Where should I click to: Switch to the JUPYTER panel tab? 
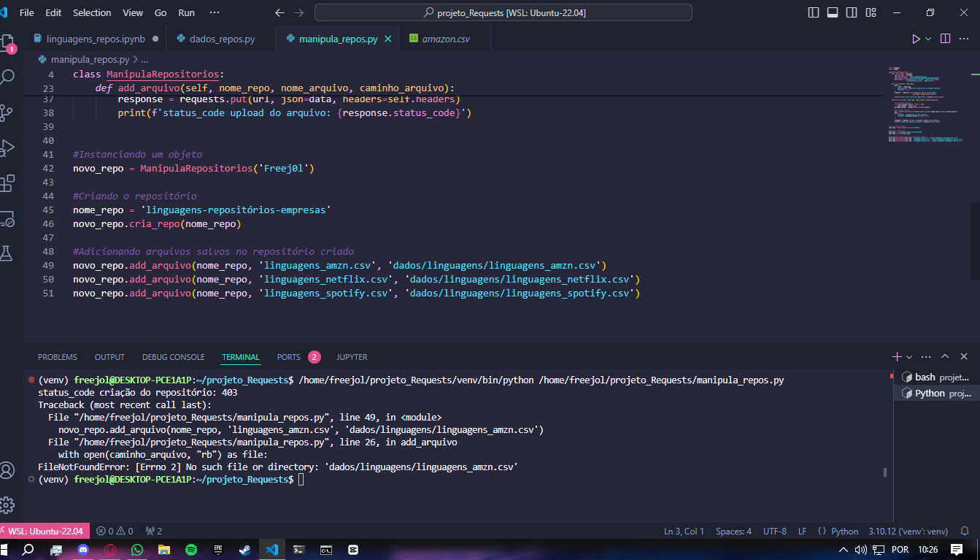[x=352, y=357]
